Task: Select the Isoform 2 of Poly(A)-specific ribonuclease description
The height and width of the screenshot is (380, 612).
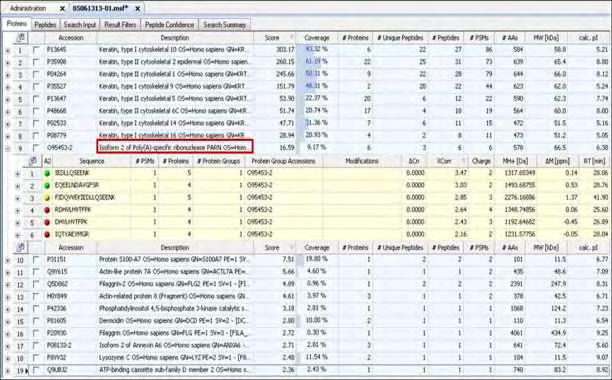Action: tap(174, 147)
